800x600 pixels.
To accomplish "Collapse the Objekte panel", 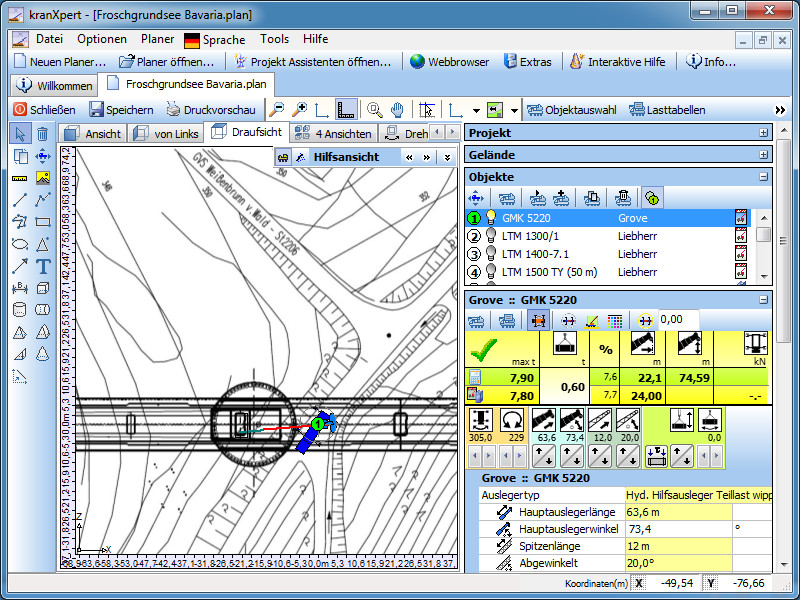I will click(x=764, y=177).
